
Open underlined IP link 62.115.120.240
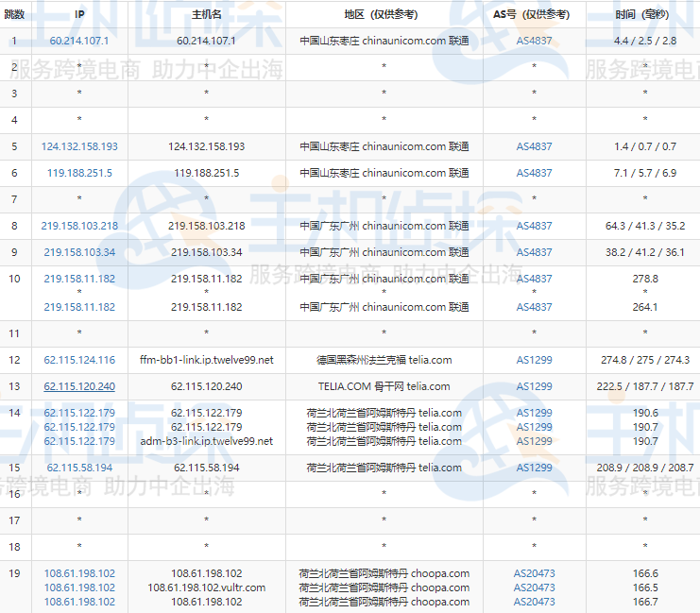click(x=79, y=386)
